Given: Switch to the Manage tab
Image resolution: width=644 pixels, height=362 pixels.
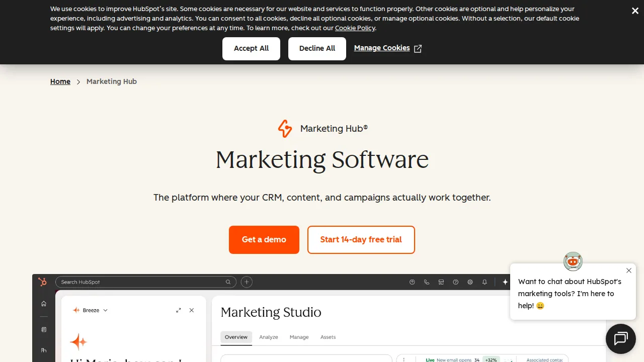Looking at the screenshot, I should coord(299,337).
